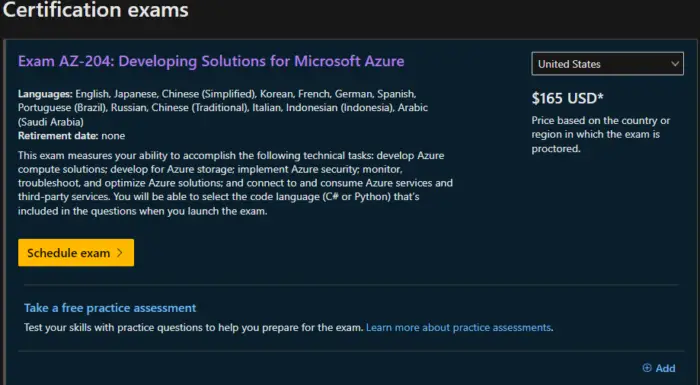Click the Add button
Screen dimensions: 700x385
[659, 368]
